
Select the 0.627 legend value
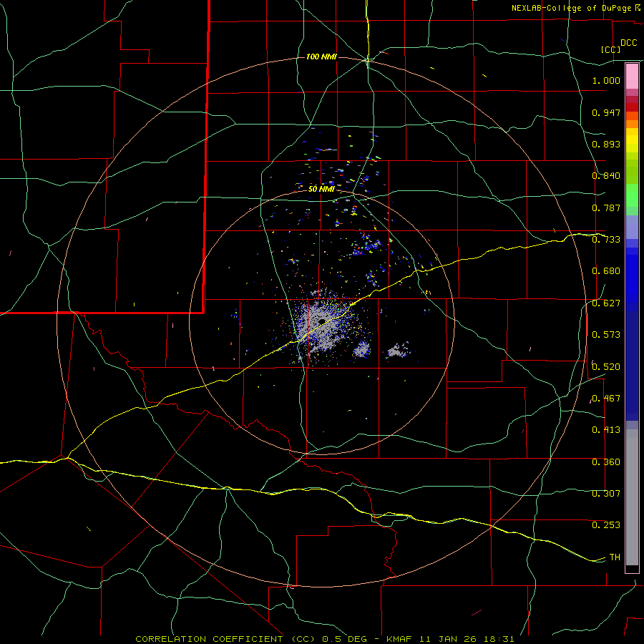[606, 303]
